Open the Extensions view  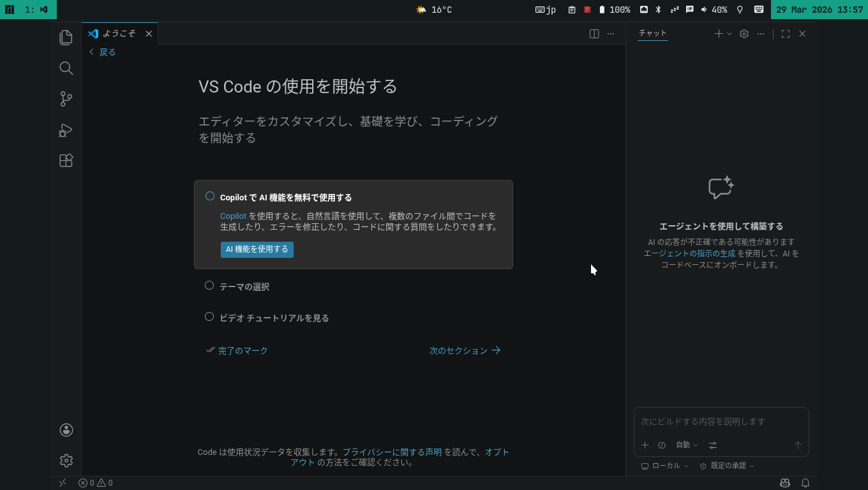click(x=66, y=161)
